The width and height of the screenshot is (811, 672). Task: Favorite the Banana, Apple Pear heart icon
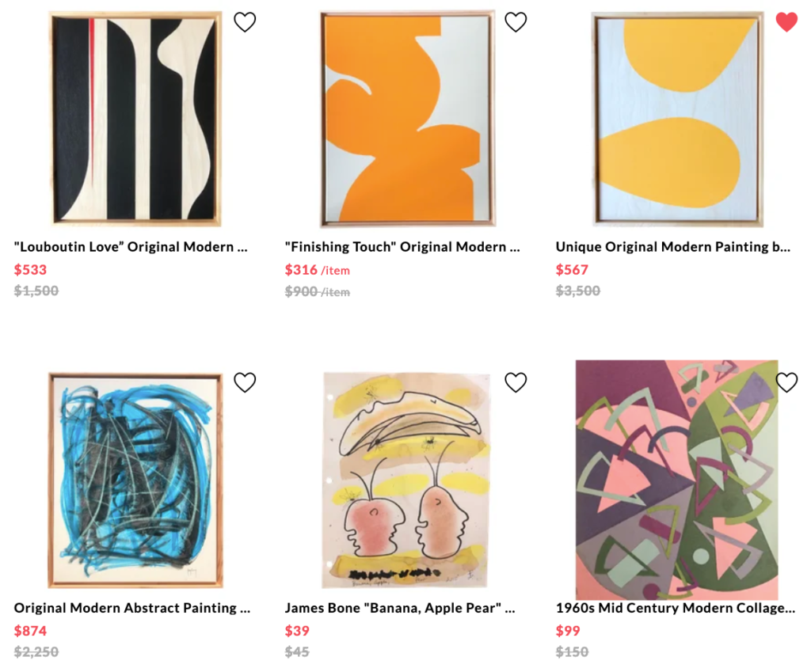[516, 382]
